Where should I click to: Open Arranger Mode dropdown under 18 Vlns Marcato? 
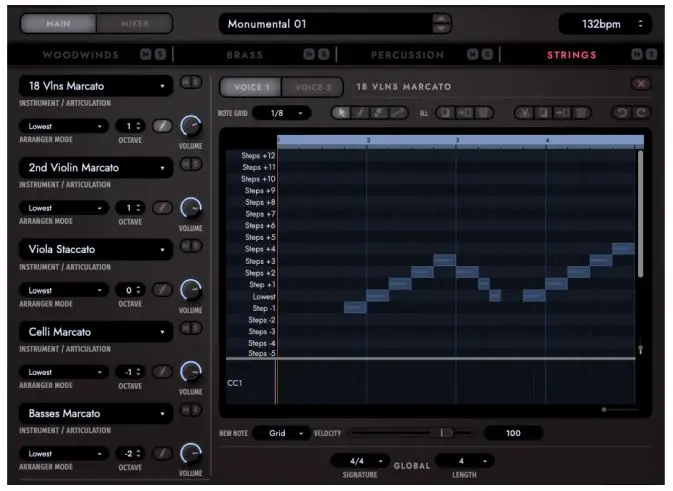pos(64,126)
